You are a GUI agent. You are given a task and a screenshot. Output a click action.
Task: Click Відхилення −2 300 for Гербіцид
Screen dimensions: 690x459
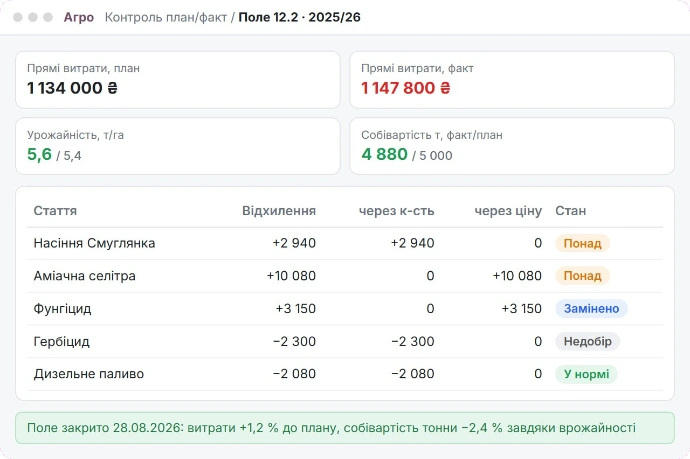tap(294, 341)
